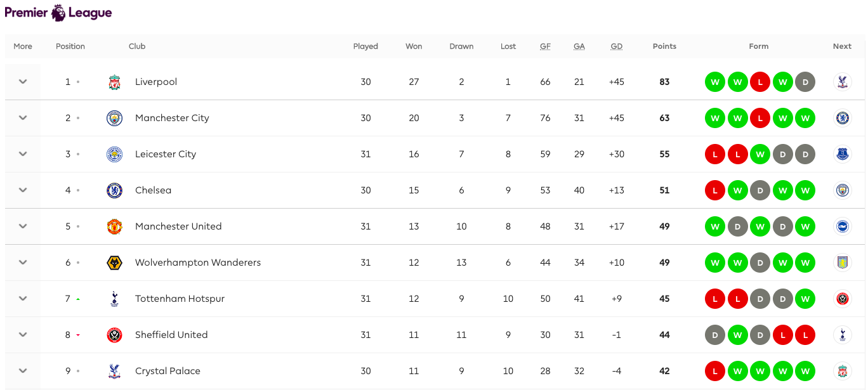Click the Manchester City club crest
The height and width of the screenshot is (390, 868).
[x=114, y=118]
